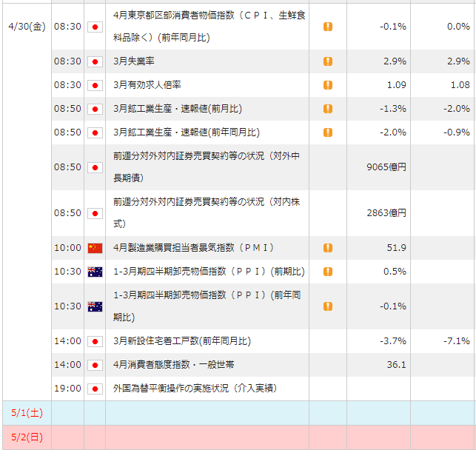Click 3月新設住宅着工戸数(前年同月比) text

pyautogui.click(x=182, y=341)
